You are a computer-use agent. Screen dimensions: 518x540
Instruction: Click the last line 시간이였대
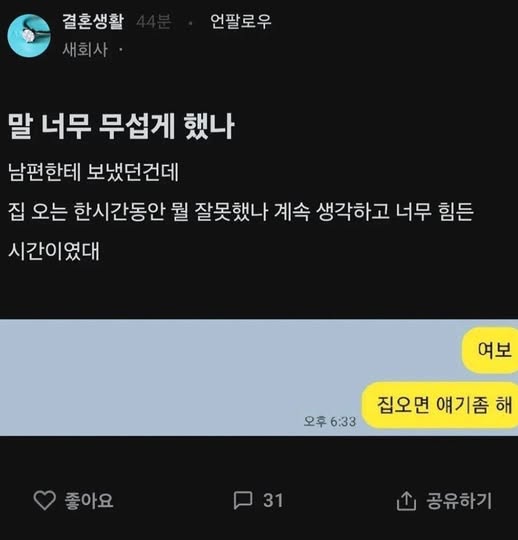(x=54, y=251)
